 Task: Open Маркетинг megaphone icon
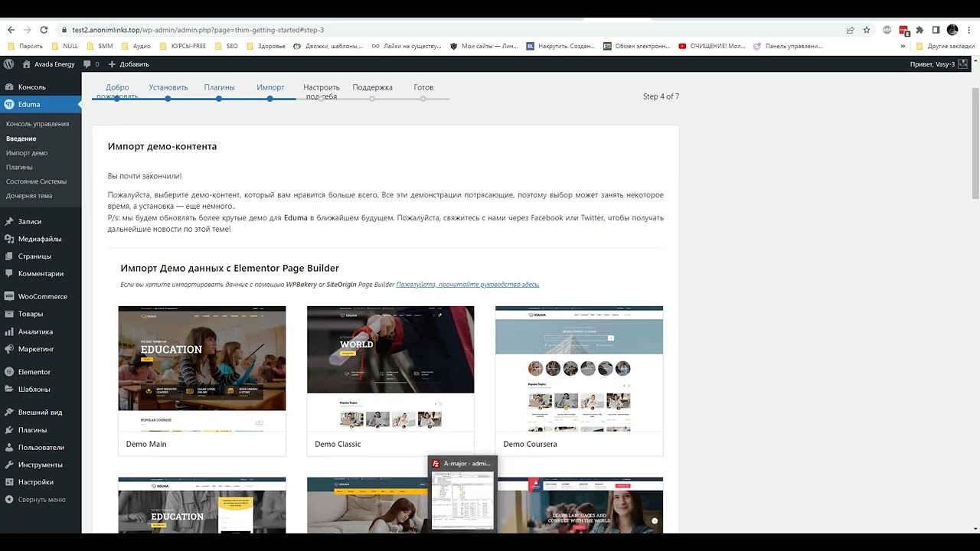tap(9, 349)
